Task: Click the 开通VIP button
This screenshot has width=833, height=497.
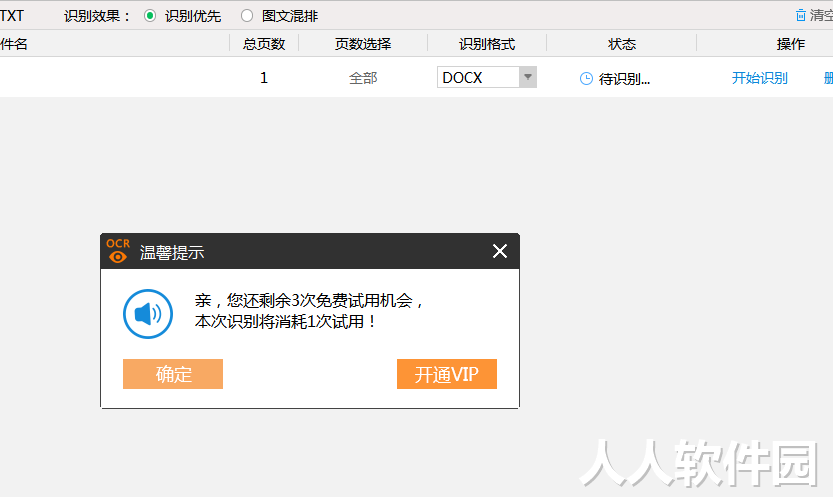Action: tap(447, 374)
